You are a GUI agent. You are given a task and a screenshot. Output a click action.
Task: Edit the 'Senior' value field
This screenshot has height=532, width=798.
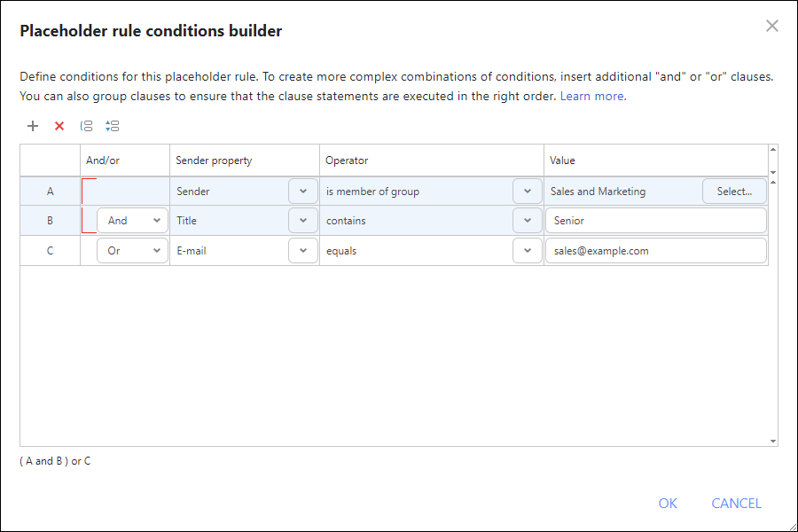click(656, 220)
